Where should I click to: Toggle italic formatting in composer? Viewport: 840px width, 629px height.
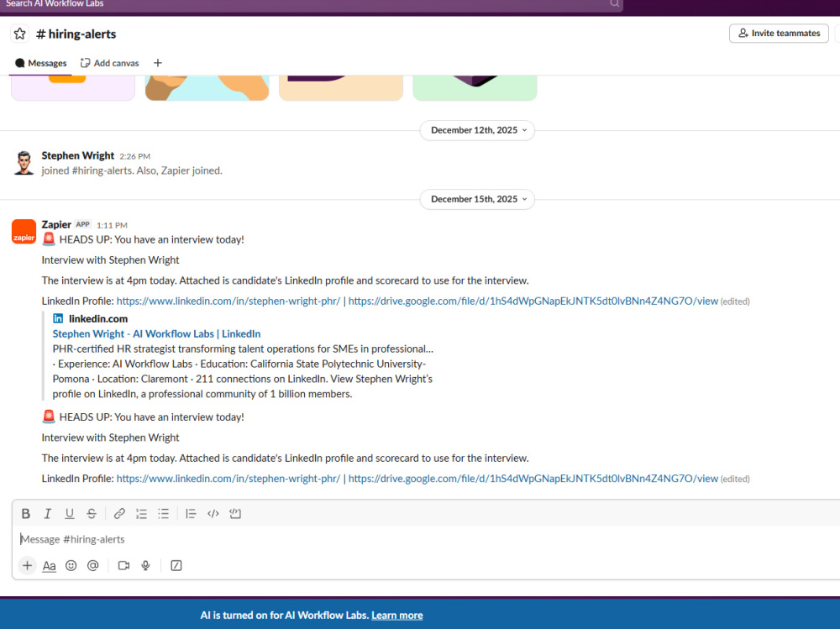point(48,514)
